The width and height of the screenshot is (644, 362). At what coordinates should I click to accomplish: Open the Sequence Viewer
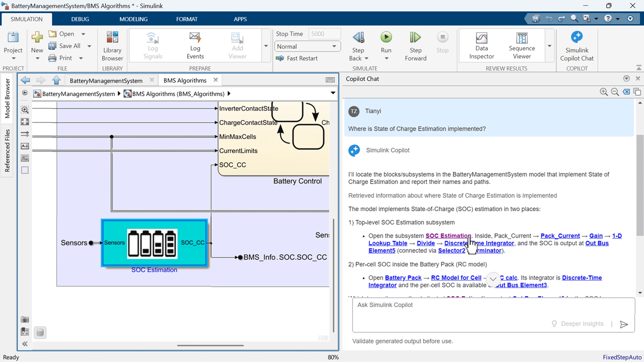coord(522,45)
